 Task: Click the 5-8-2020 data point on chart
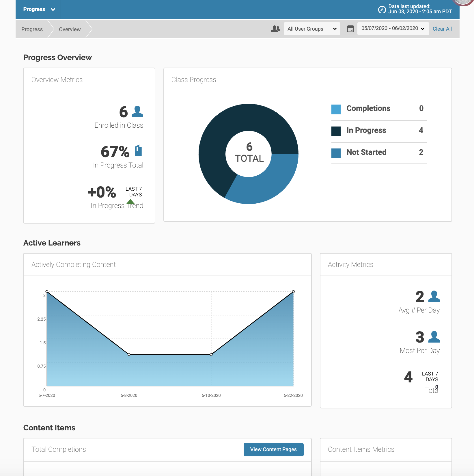click(129, 354)
